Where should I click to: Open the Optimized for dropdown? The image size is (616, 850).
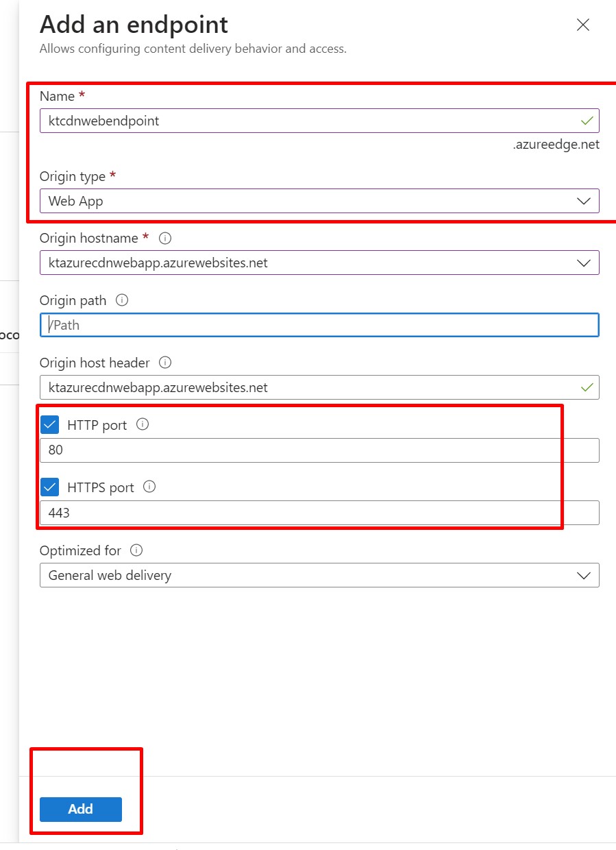coord(319,575)
